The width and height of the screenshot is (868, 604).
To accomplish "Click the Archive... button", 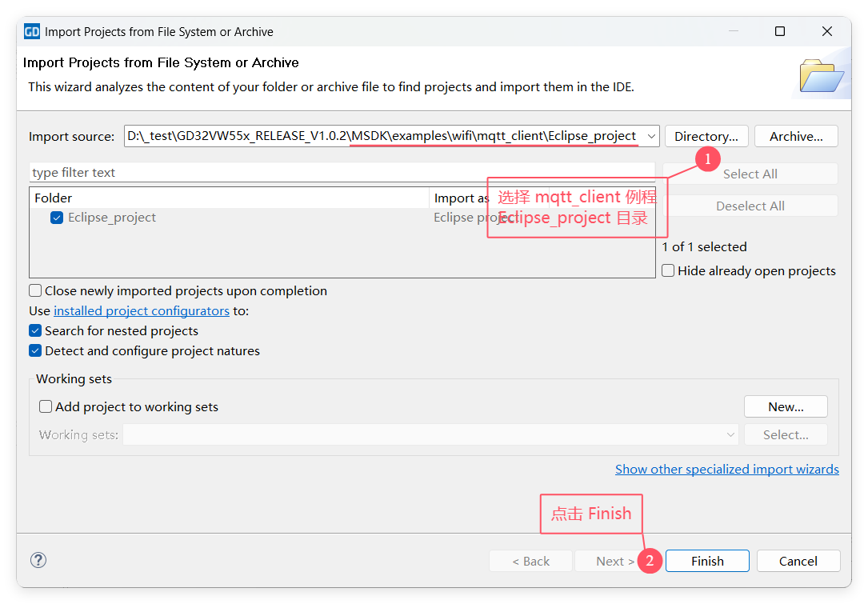I will point(796,137).
